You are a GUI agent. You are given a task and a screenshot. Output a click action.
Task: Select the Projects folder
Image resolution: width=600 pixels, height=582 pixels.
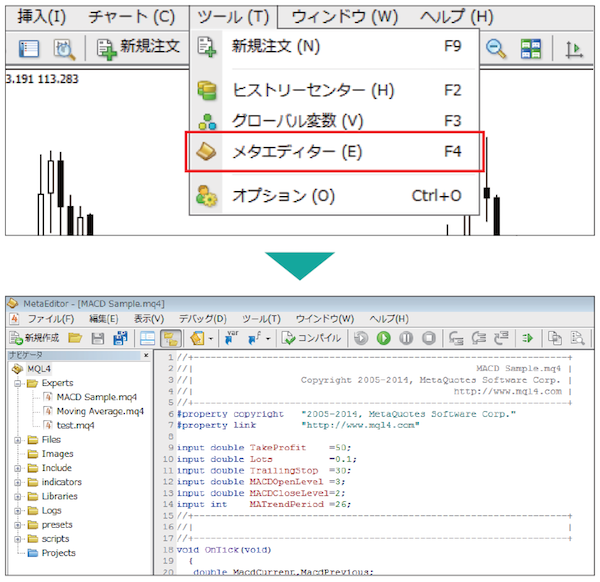pos(59,553)
